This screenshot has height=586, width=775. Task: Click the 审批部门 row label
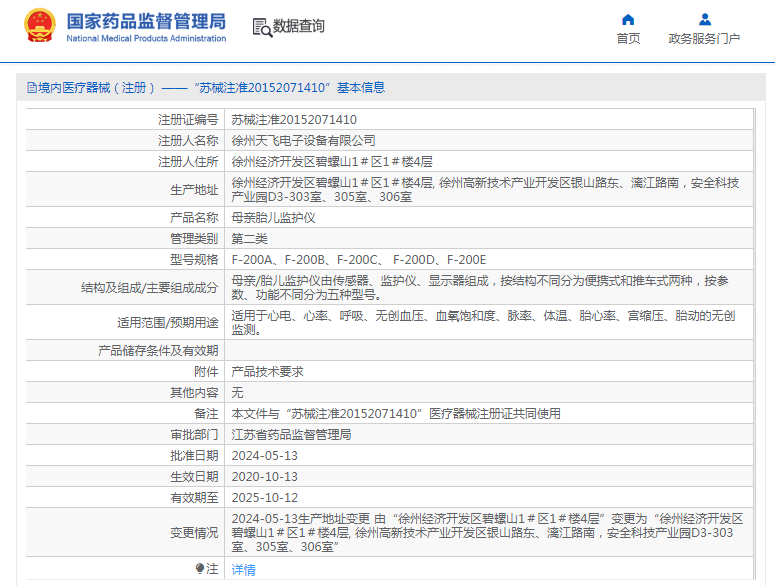194,435
